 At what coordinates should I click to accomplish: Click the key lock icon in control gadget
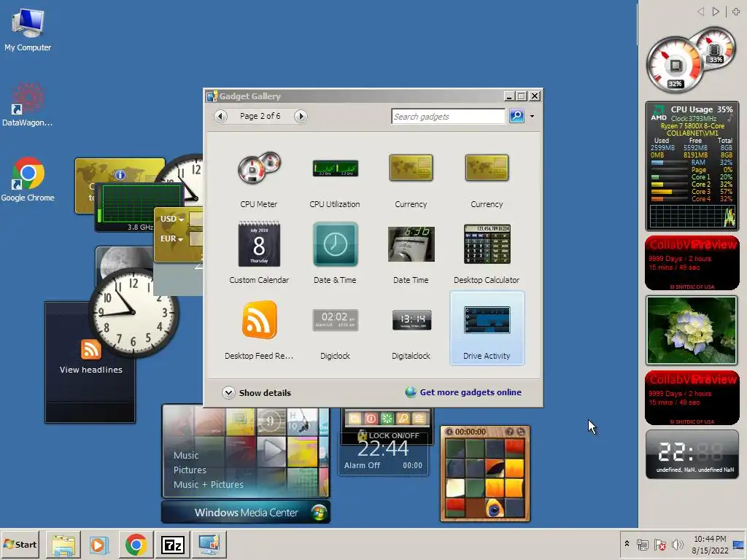[403, 419]
